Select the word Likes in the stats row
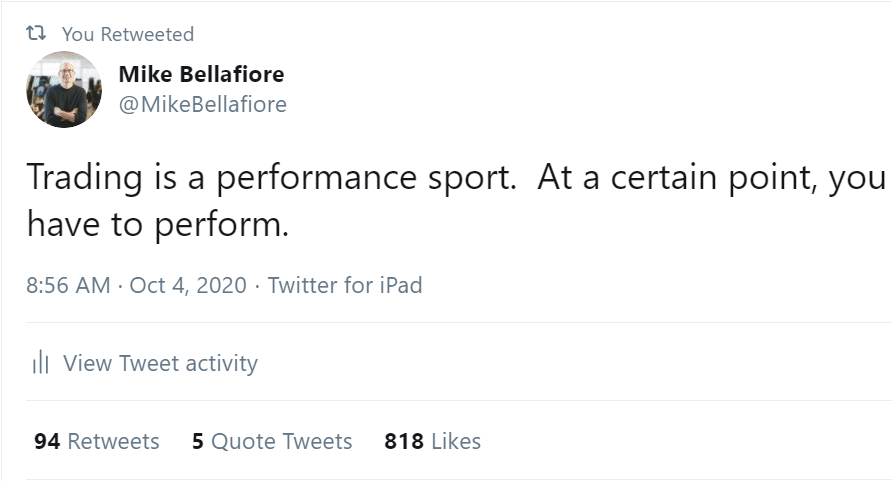 point(456,441)
